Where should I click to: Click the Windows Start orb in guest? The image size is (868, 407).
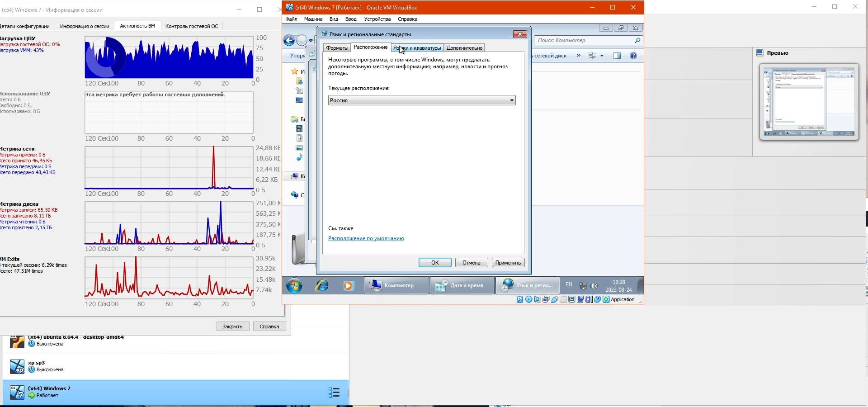click(294, 286)
